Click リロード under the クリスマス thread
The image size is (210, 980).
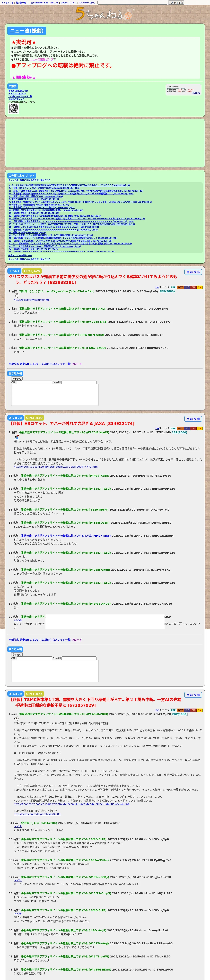click(x=77, y=364)
